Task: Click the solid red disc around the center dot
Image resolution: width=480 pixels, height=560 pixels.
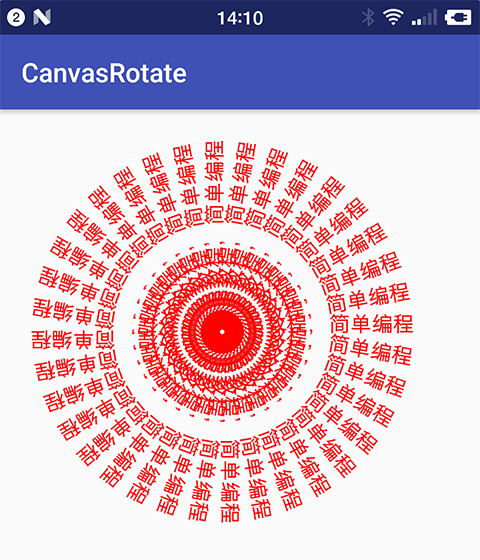Action: 222,332
